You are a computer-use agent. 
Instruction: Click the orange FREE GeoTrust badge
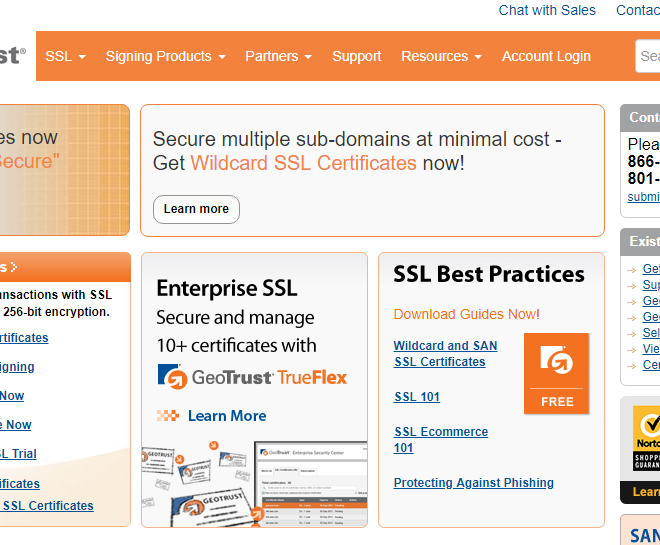coord(556,373)
